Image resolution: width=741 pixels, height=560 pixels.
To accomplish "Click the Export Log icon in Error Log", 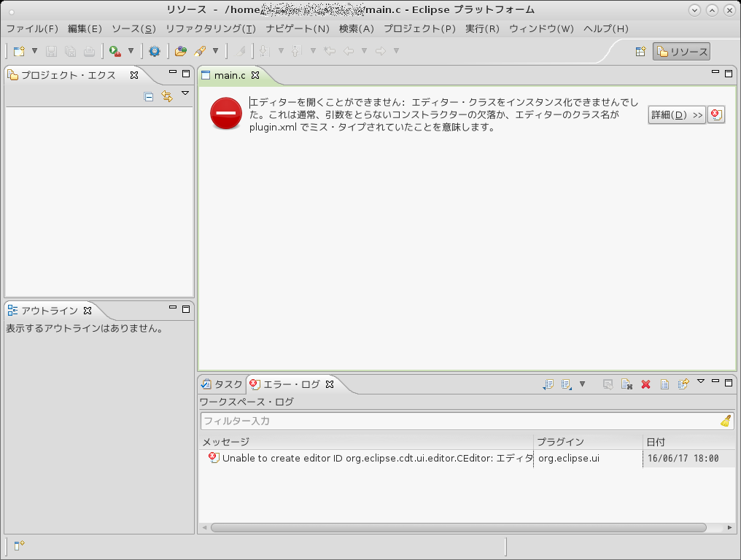I will point(548,385).
